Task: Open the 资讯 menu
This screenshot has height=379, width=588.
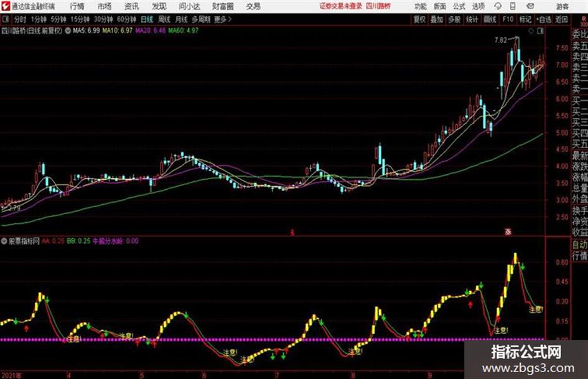Action: pos(132,6)
